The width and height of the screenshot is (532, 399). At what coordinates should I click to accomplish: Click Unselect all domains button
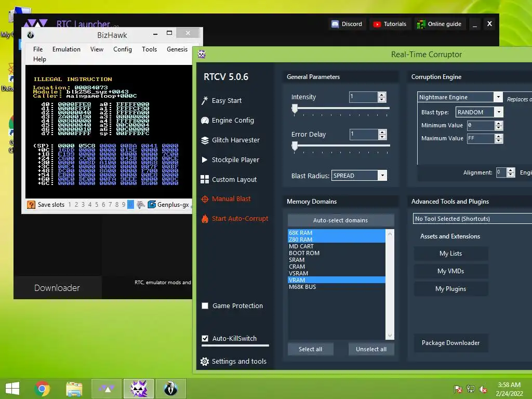371,349
